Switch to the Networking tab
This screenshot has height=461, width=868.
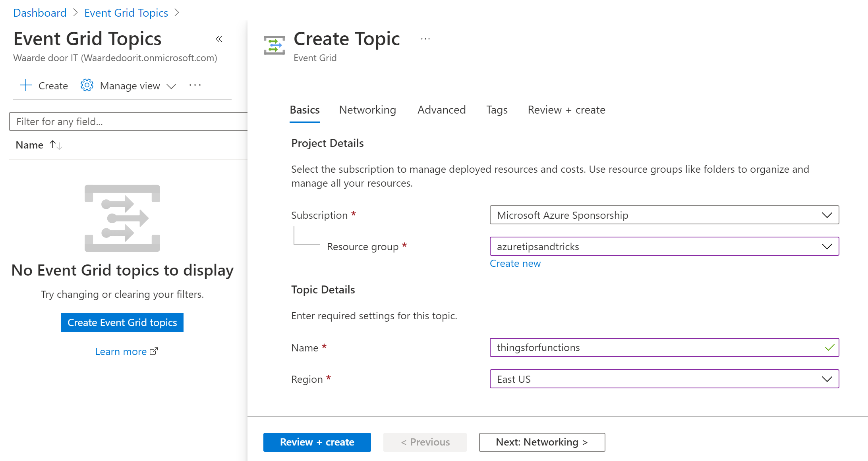[x=368, y=109]
